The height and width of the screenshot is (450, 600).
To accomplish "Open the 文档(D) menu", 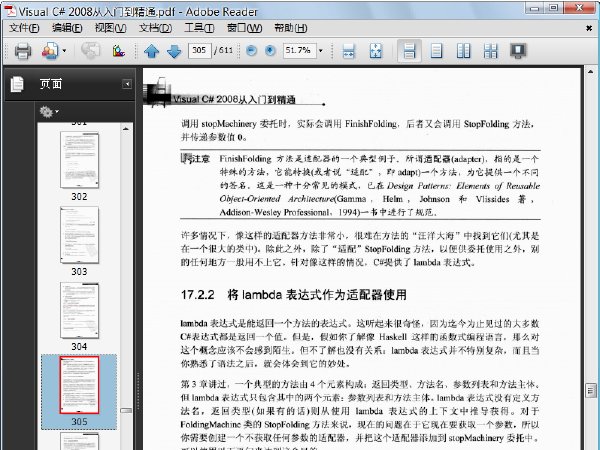I will (x=155, y=28).
